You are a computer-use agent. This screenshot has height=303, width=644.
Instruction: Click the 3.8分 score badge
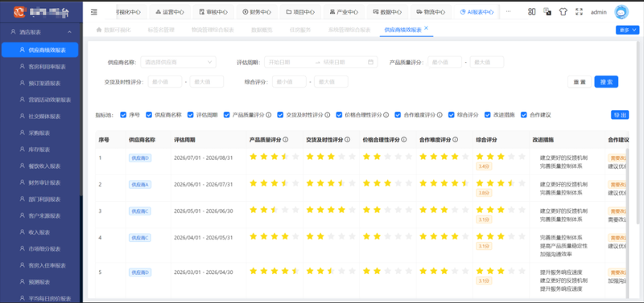[x=484, y=193]
